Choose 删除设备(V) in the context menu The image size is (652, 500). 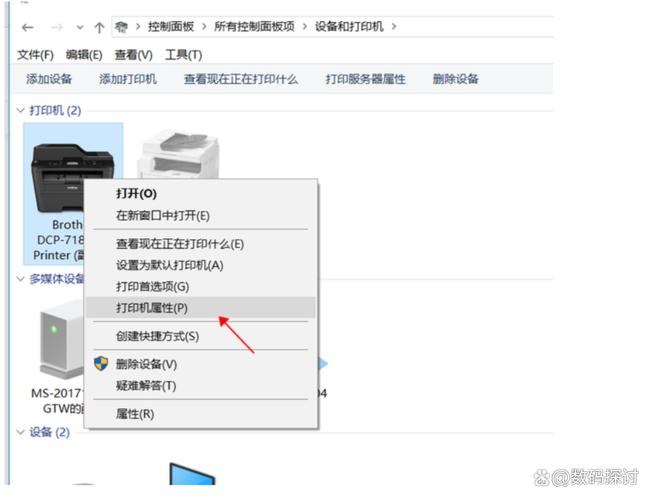pos(200,364)
